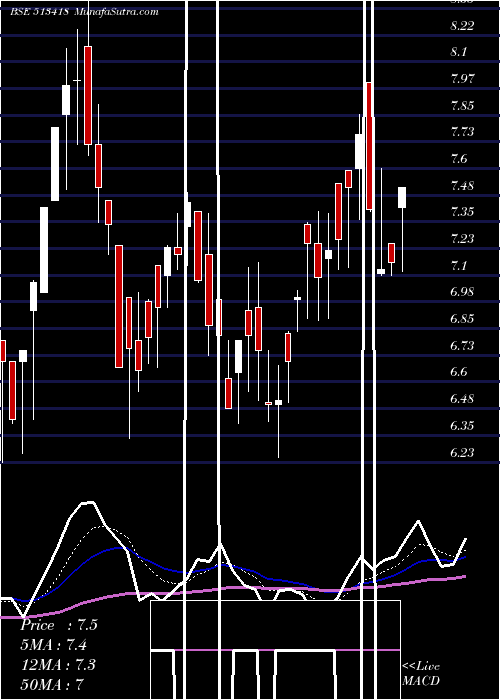Click the 7.23 axis label

click(x=462, y=238)
